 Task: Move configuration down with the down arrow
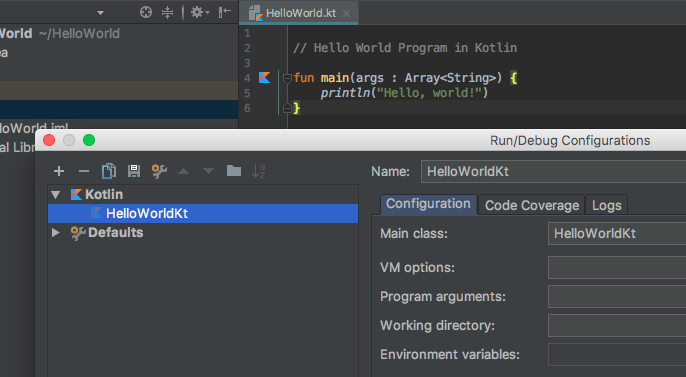pos(209,171)
